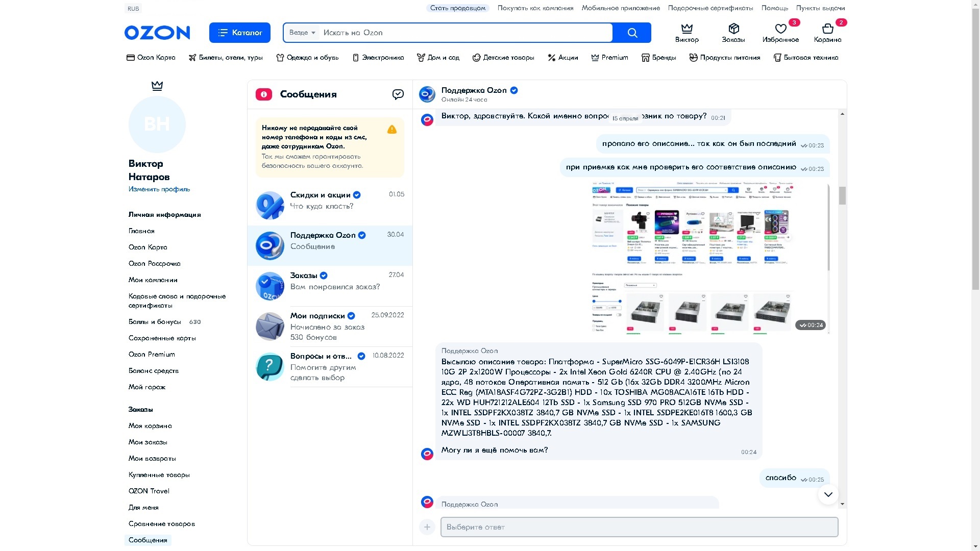The width and height of the screenshot is (980, 551).
Task: Open the Мои подписки chat
Action: point(330,327)
